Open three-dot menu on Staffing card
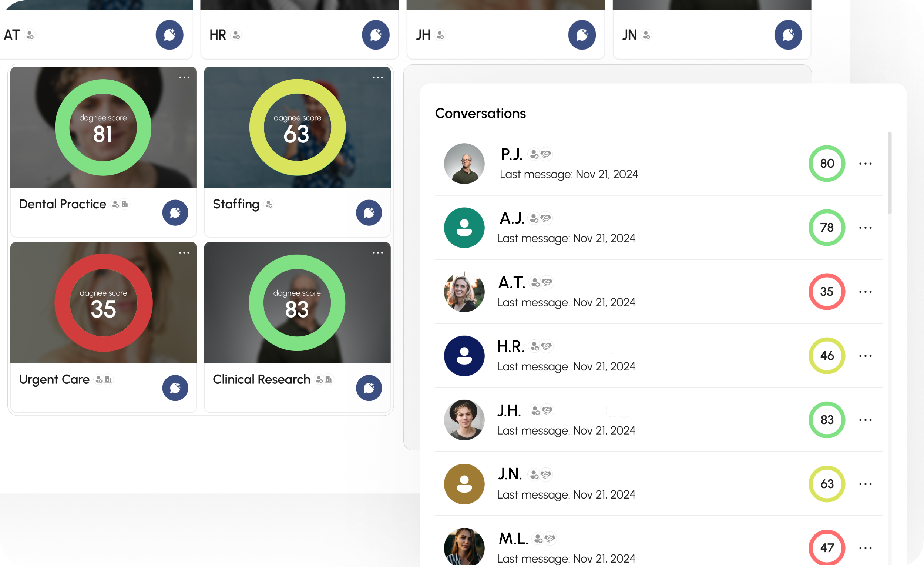924x567 pixels. (377, 78)
